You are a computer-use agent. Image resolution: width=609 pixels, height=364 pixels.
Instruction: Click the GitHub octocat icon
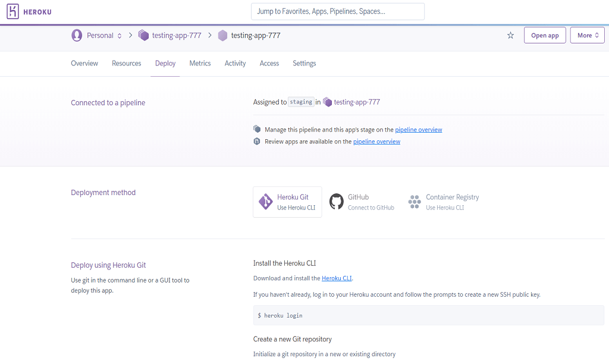pos(337,202)
